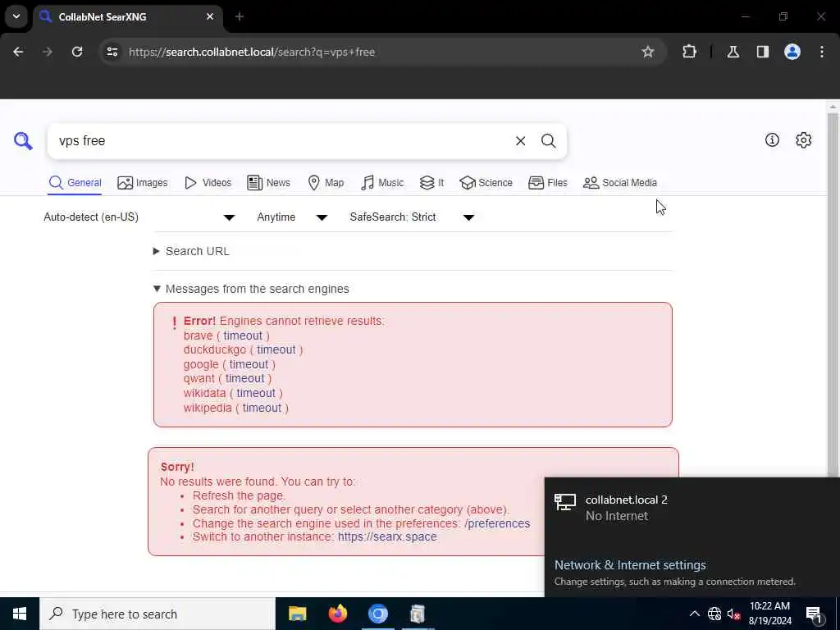Click the wikipedia timeout link

tap(262, 408)
